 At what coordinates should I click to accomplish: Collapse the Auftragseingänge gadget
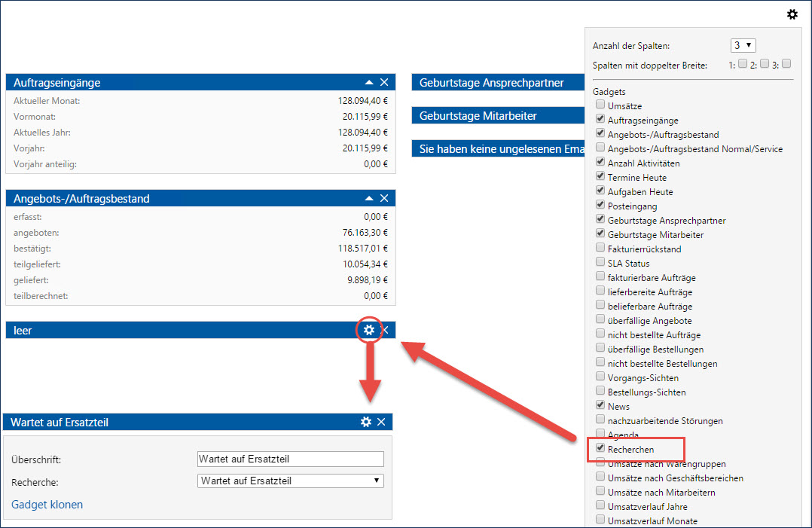tap(369, 83)
